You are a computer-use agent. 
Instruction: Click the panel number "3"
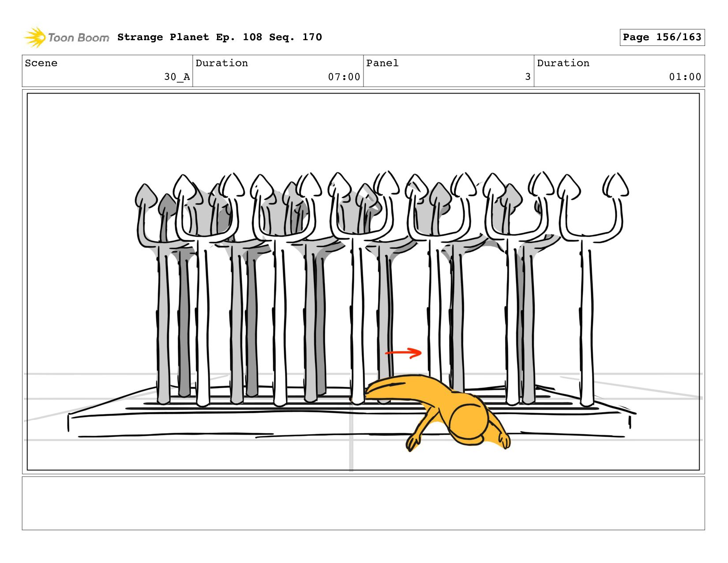[528, 77]
